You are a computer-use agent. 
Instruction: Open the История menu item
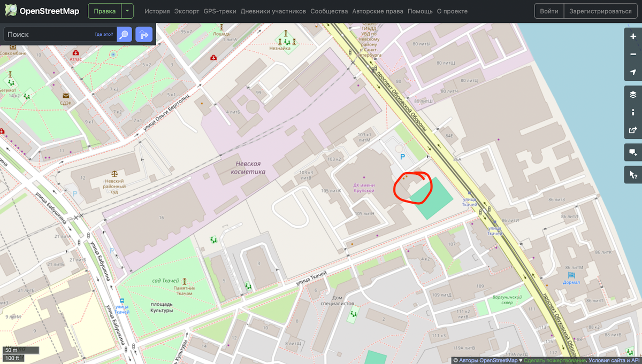(157, 11)
